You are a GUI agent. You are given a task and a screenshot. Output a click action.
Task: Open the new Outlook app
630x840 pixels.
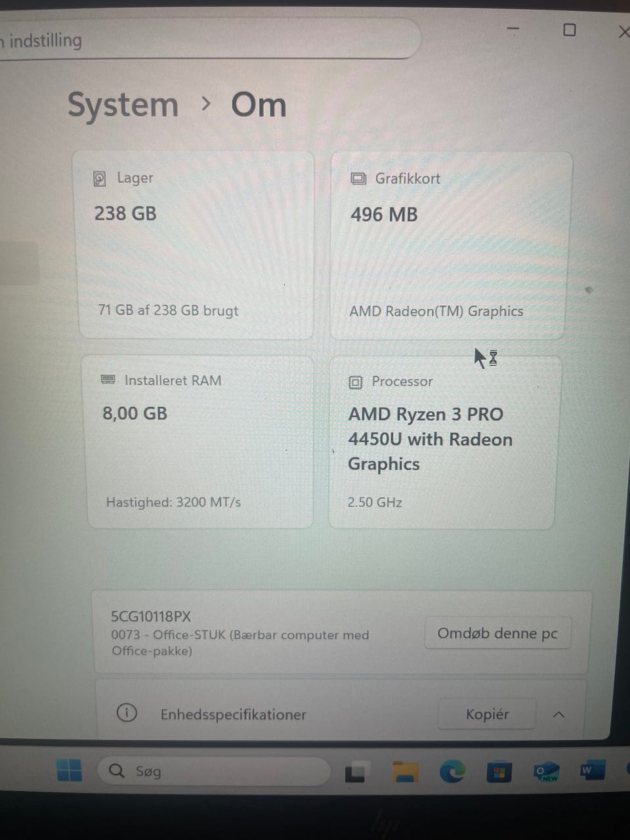pyautogui.click(x=546, y=772)
